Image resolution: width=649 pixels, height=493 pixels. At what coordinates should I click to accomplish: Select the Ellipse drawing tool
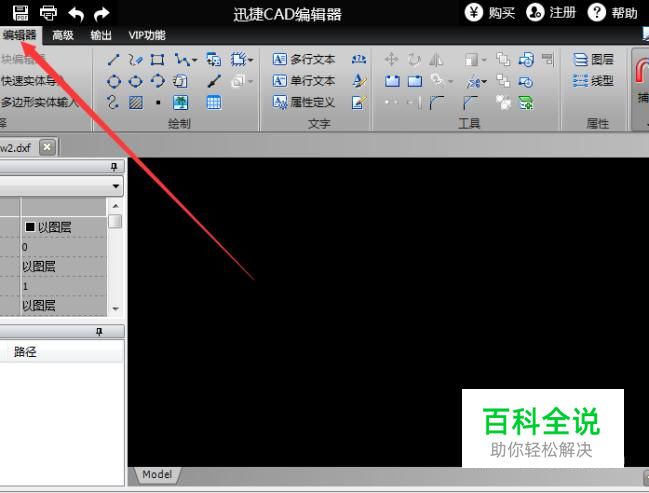tap(135, 81)
